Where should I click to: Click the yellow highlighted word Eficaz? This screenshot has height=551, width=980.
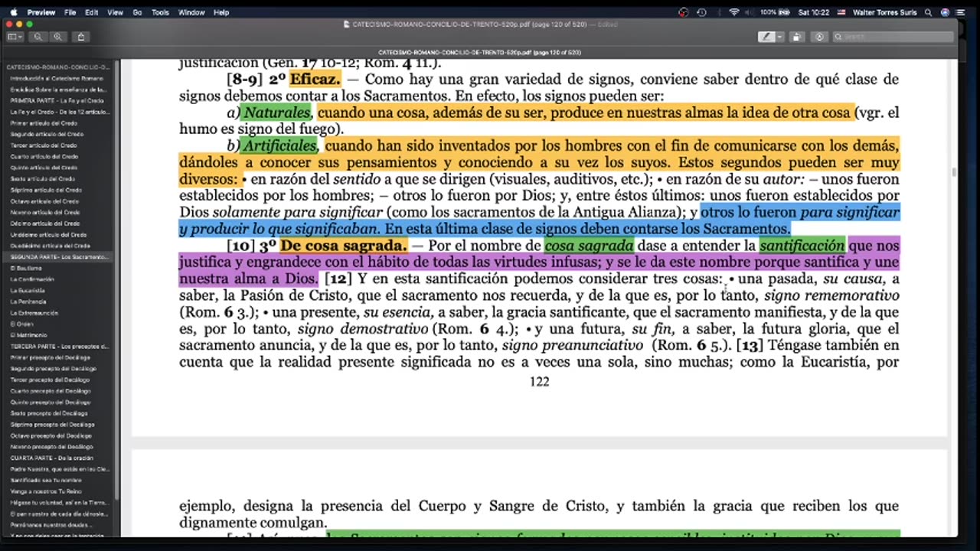click(x=315, y=79)
